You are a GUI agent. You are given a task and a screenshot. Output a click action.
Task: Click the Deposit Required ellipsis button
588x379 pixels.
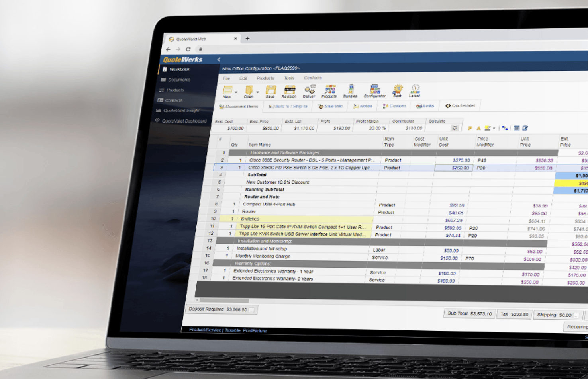(x=252, y=310)
